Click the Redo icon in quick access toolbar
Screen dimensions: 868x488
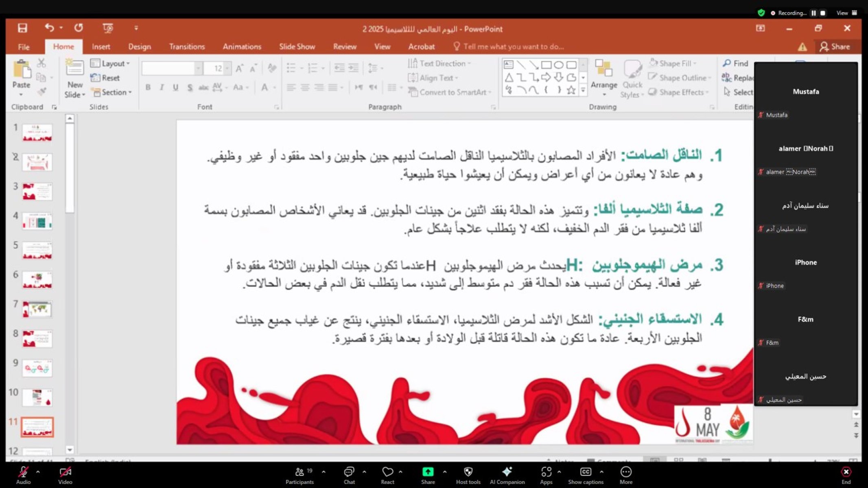click(x=79, y=28)
